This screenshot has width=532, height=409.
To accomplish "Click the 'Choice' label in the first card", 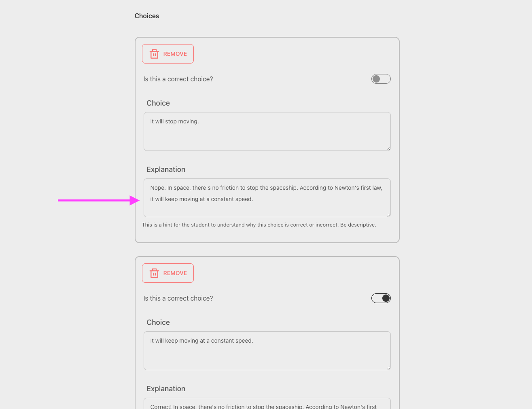I will click(158, 103).
